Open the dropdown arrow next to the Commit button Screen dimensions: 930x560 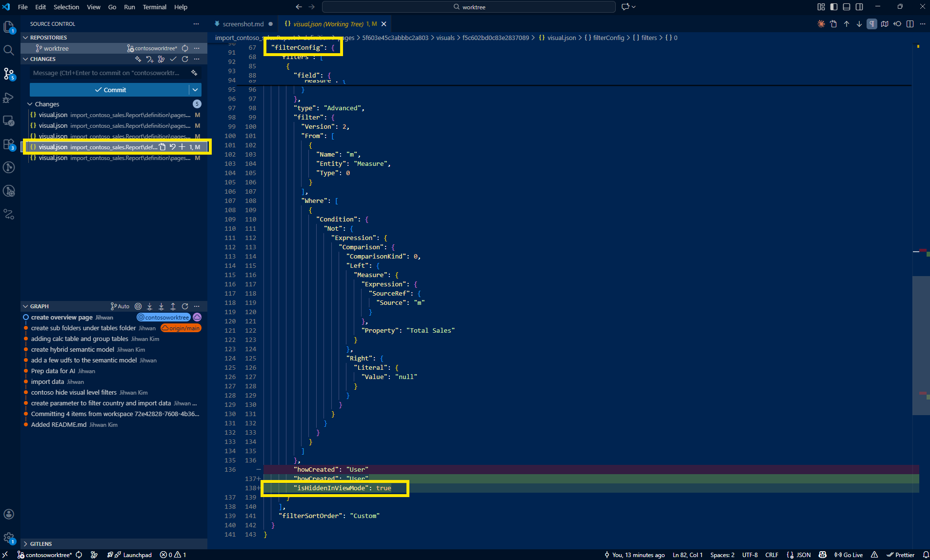[x=195, y=90]
